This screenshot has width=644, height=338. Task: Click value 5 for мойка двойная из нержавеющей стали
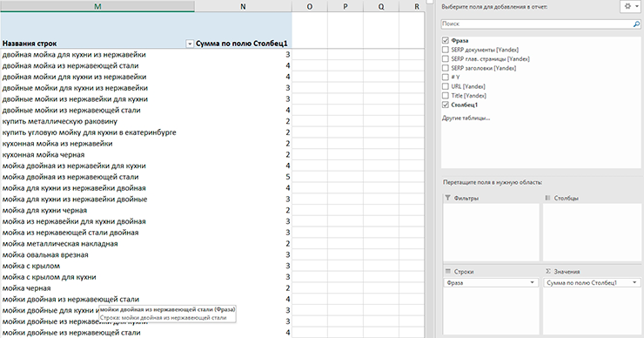(x=288, y=177)
